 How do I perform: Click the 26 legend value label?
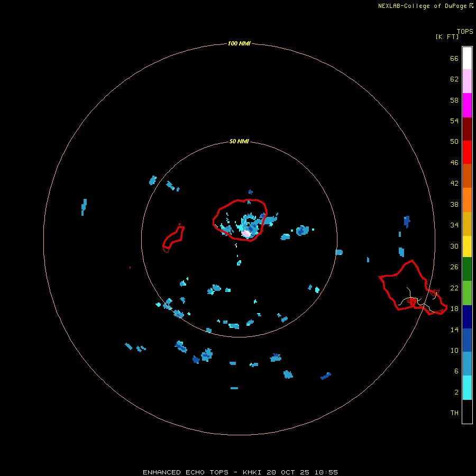tap(454, 267)
